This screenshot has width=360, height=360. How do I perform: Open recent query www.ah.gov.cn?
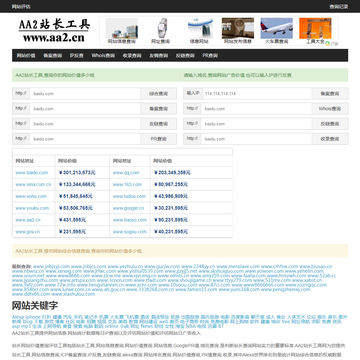pos(109,289)
